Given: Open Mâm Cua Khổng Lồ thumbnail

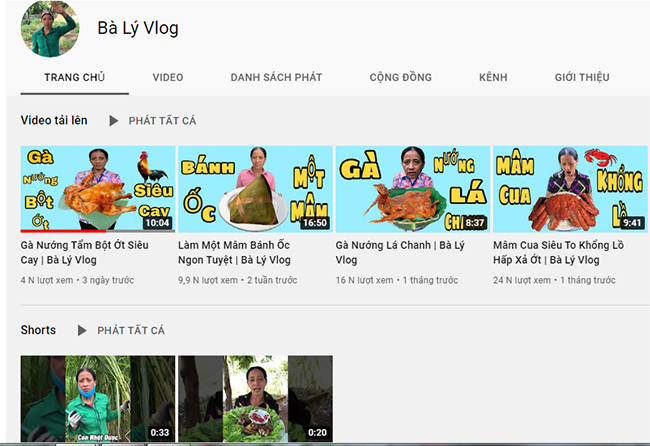Looking at the screenshot, I should [x=570, y=190].
